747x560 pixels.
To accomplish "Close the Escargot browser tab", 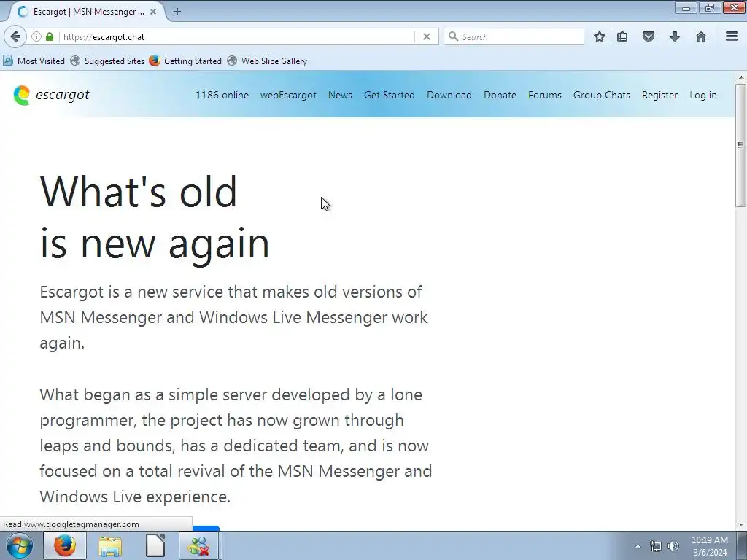I will (x=153, y=12).
